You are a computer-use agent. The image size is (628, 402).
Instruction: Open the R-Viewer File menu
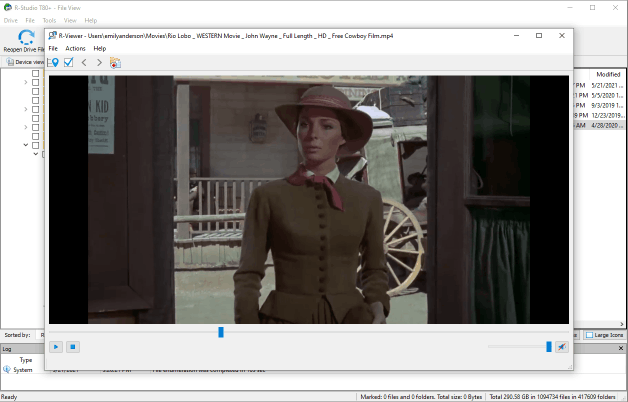[53, 48]
